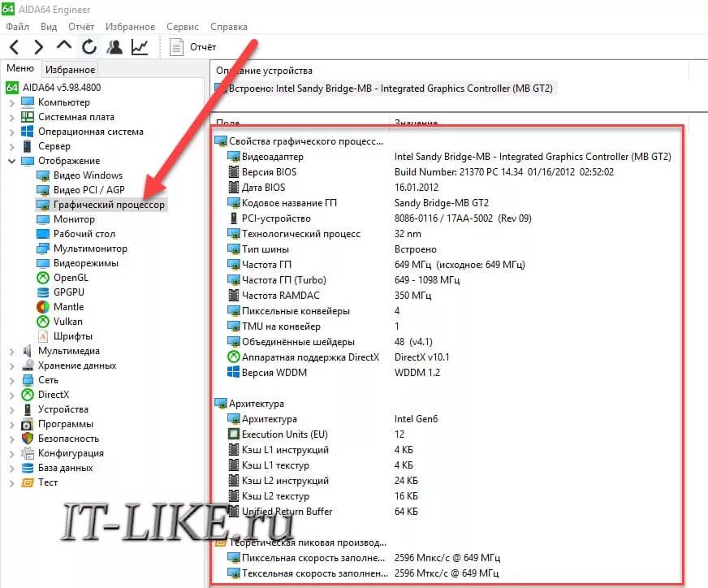Switch to the Избранное tab in the sidebar
The image size is (708, 588).
pos(70,70)
